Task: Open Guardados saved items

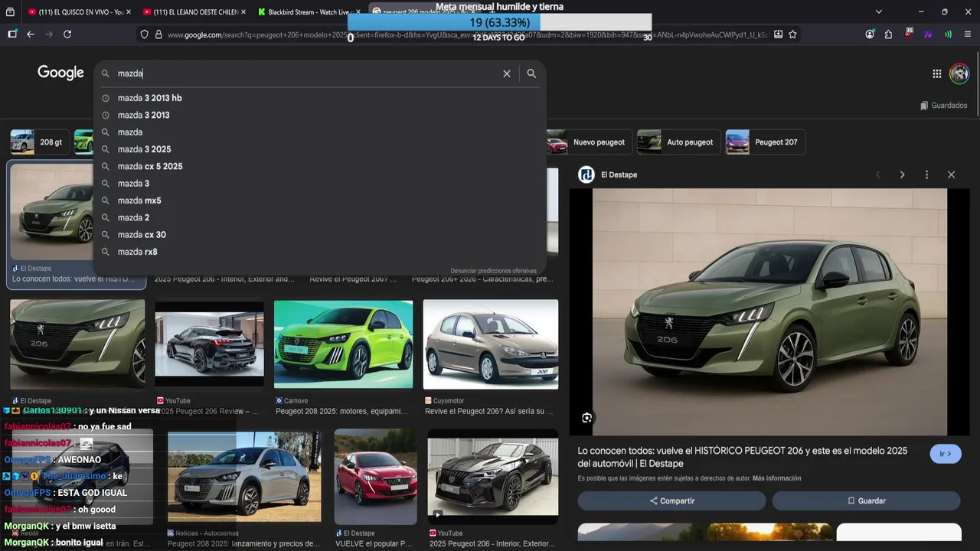Action: coord(944,106)
